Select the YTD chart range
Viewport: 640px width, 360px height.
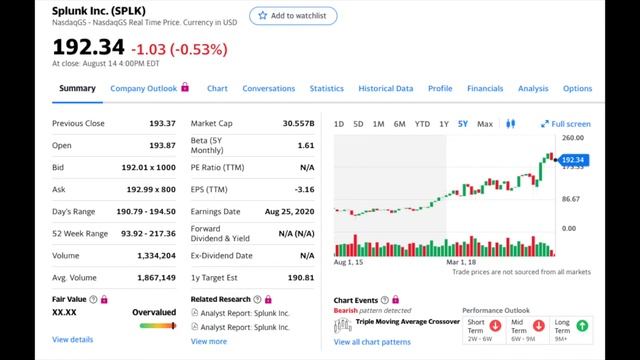tap(422, 124)
